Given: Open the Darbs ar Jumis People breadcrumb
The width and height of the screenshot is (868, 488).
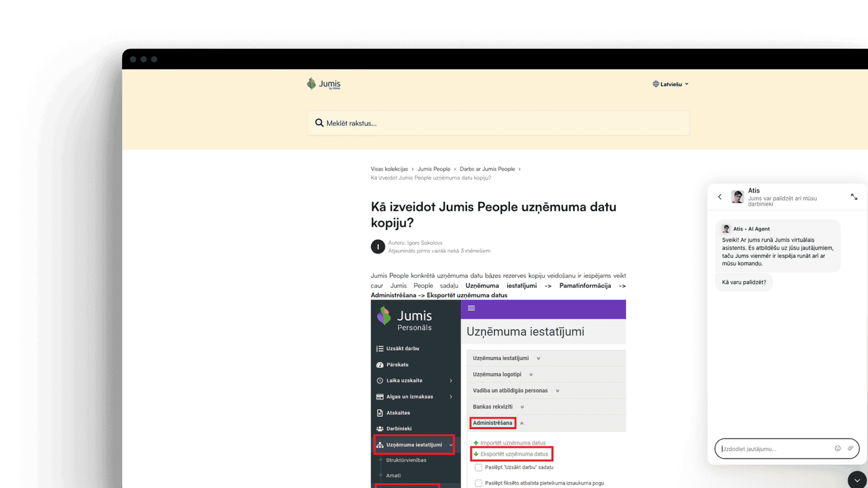Looking at the screenshot, I should (x=487, y=169).
